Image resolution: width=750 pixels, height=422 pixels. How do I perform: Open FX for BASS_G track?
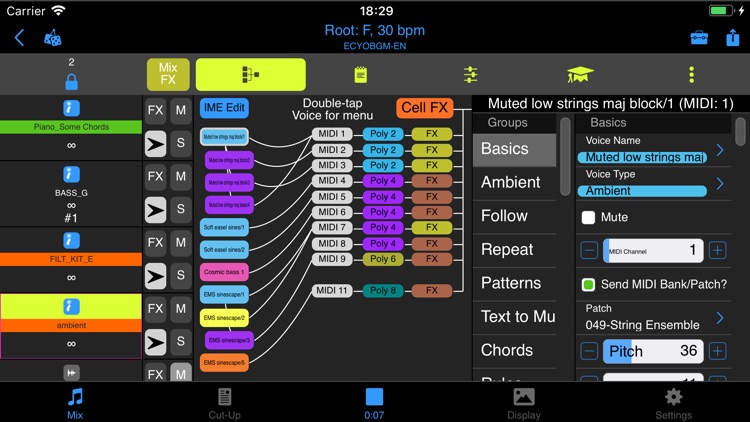[155, 177]
